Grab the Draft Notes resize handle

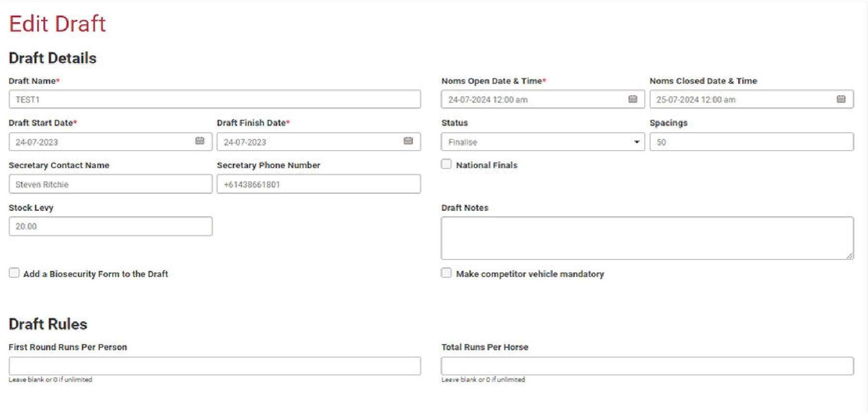click(850, 256)
